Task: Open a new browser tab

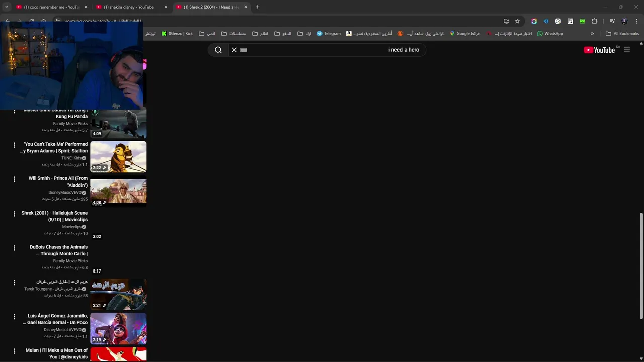Action: pyautogui.click(x=258, y=7)
